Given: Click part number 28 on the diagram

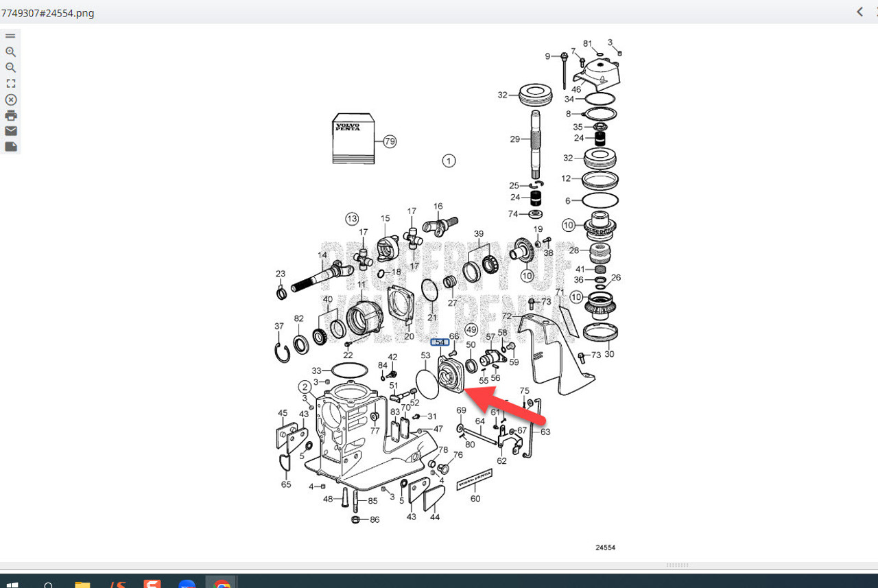Looking at the screenshot, I should pos(573,250).
